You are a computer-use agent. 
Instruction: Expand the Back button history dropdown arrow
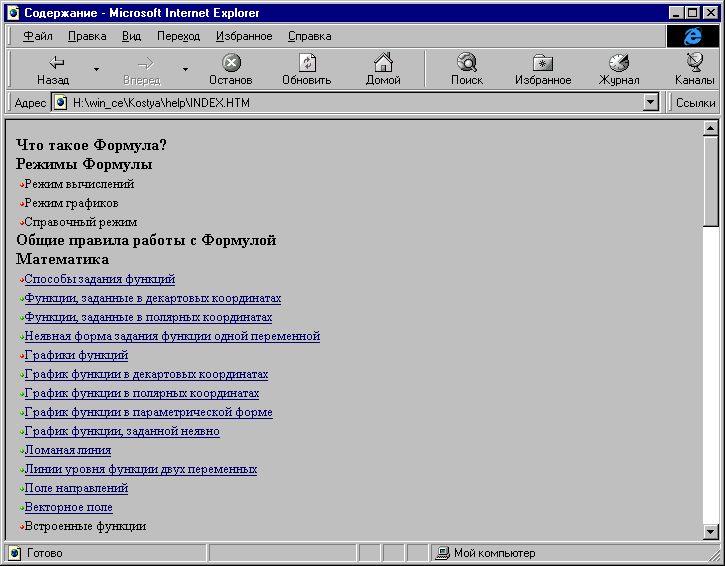(x=96, y=70)
